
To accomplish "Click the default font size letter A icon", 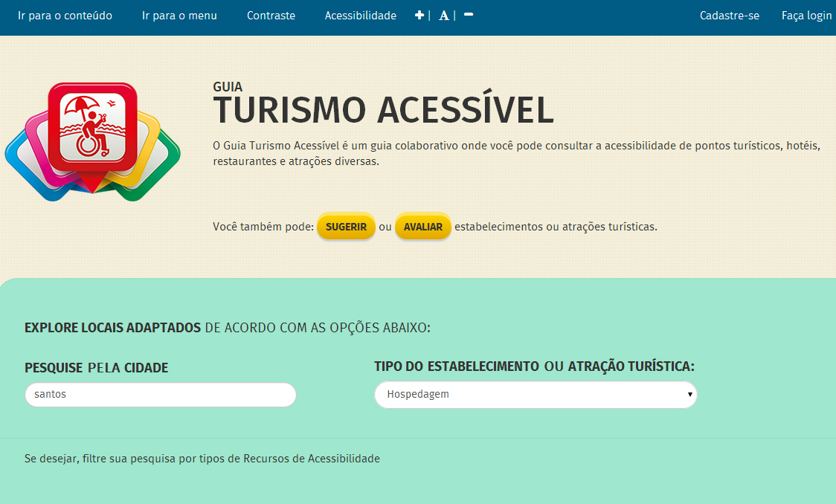I will click(x=443, y=15).
